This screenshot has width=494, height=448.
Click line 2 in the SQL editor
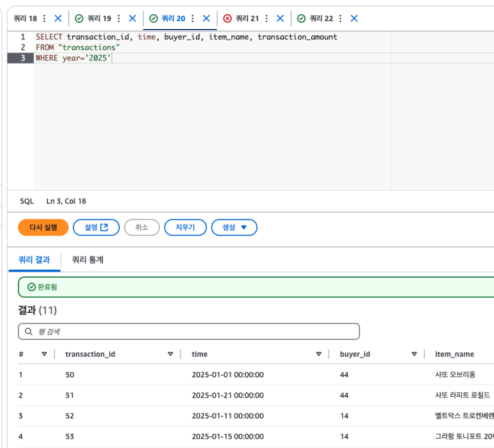point(78,48)
